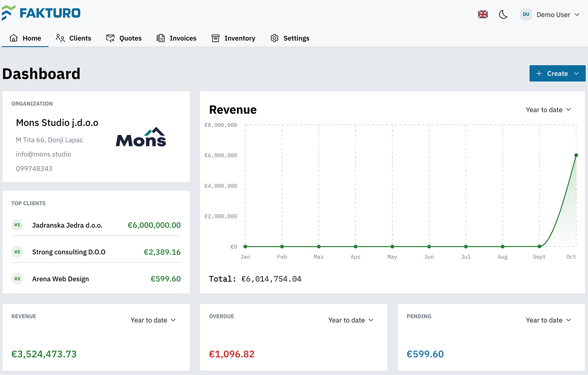Open the Clients tab

pos(73,38)
